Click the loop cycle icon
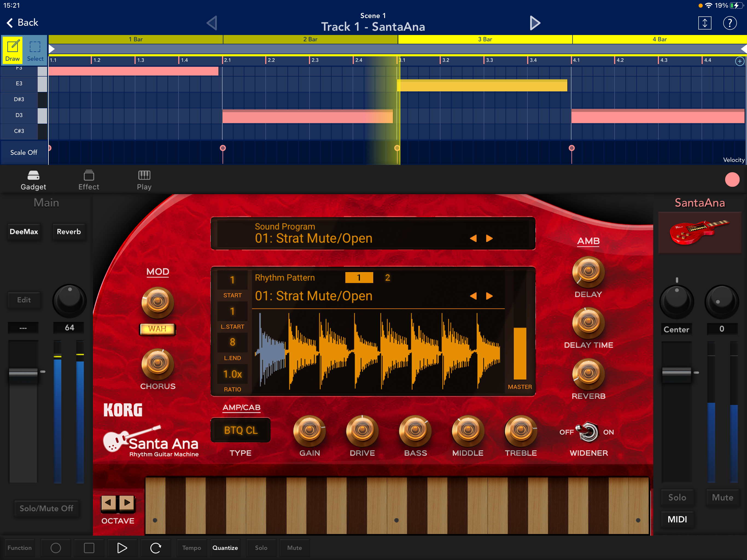The height and width of the screenshot is (560, 747). 155,548
